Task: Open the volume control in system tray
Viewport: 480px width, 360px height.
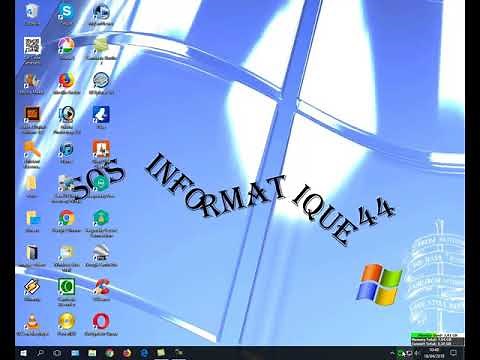Action: 418,353
